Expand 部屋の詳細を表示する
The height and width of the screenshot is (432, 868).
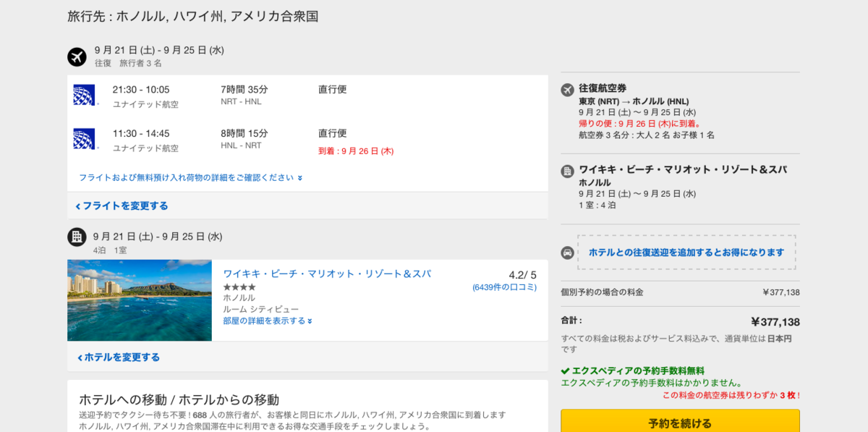tap(265, 320)
